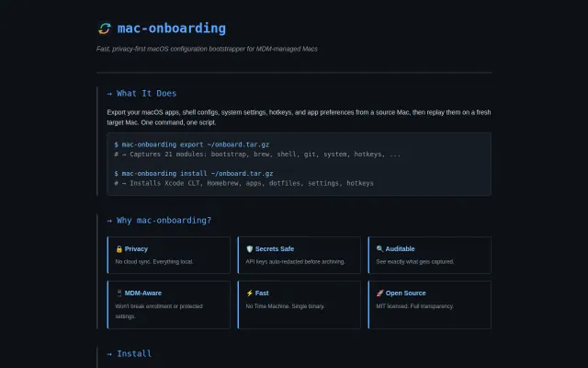Click the 'Open Source' card title

(x=406, y=293)
